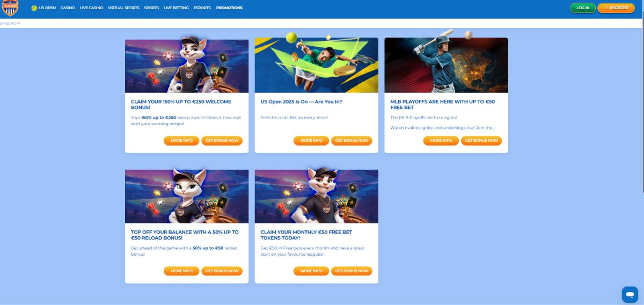Select the Esports menu item
This screenshot has width=644, height=305.
click(202, 8)
